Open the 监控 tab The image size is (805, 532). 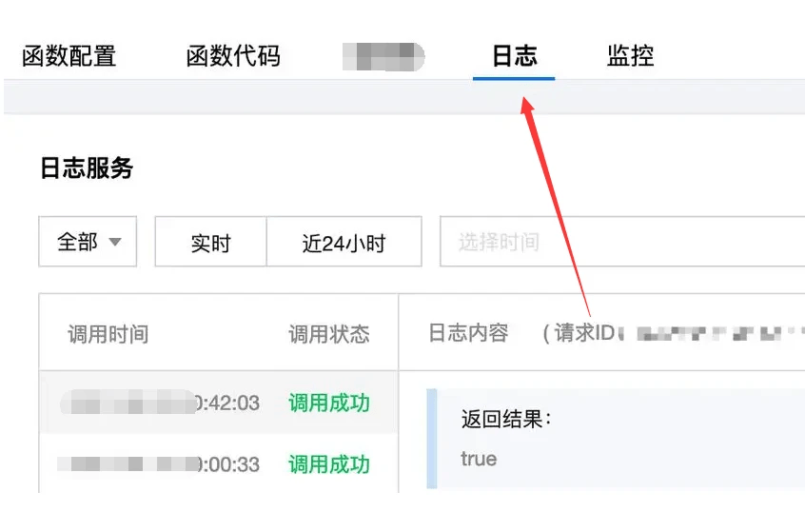(x=631, y=56)
